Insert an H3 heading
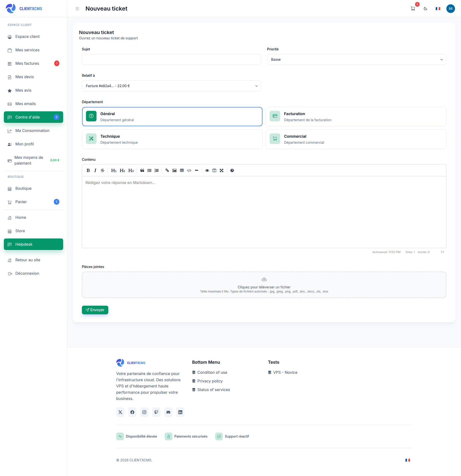The height and width of the screenshot is (476, 461). 131,171
